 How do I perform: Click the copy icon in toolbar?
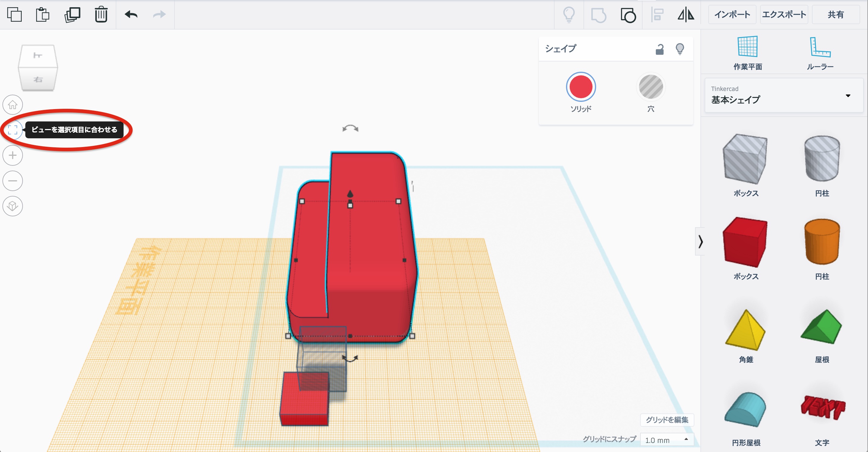coord(14,14)
